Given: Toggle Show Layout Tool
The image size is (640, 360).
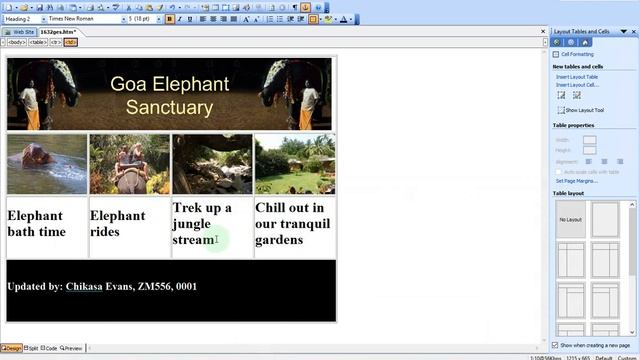Looking at the screenshot, I should (x=580, y=110).
